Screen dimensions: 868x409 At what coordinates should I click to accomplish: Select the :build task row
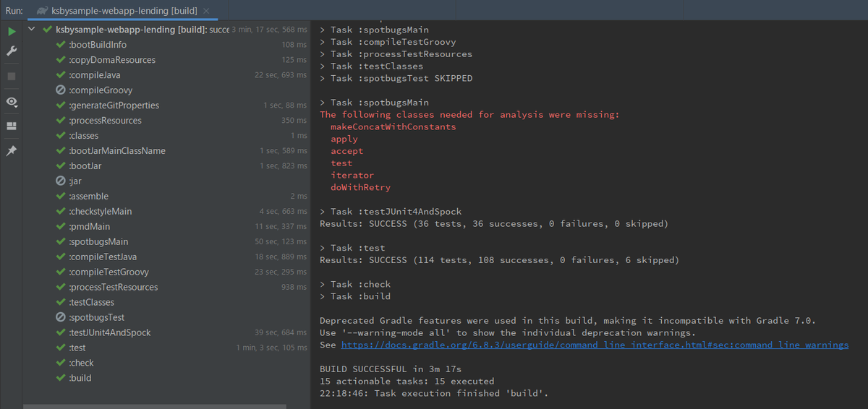click(167, 379)
